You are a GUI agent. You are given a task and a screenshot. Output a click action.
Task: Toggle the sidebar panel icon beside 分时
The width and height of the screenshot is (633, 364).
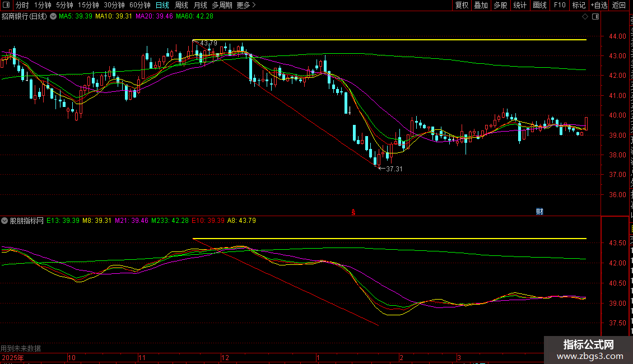pos(6,5)
